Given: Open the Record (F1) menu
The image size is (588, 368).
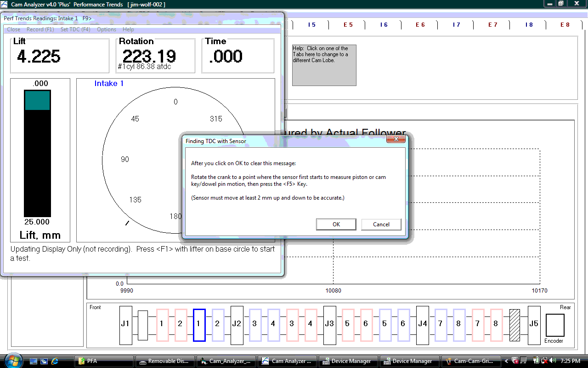Looking at the screenshot, I should tap(40, 29).
